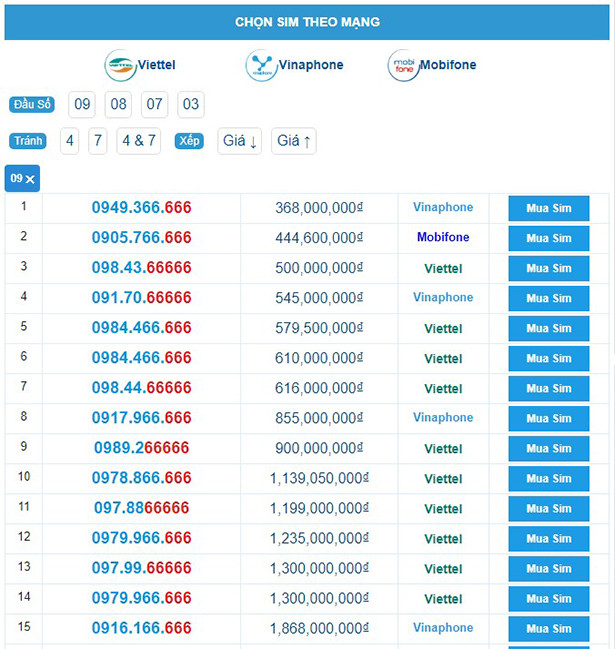Click the price 444,600,000đ

[319, 238]
